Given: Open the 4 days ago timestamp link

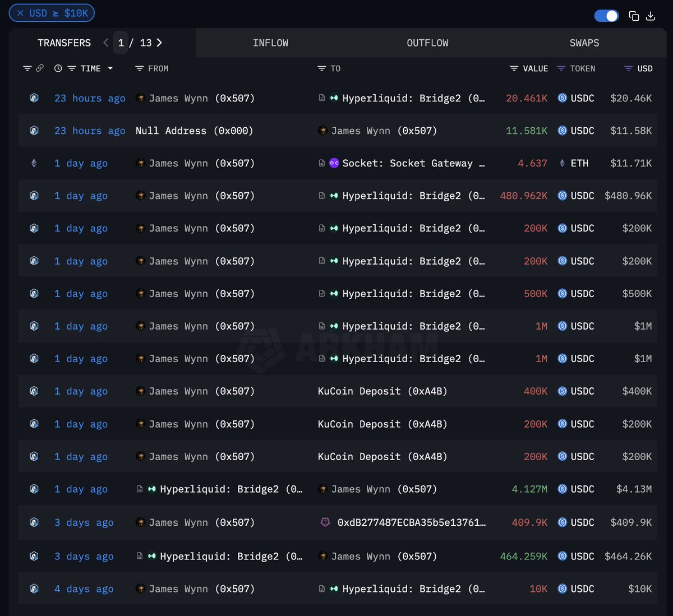Looking at the screenshot, I should [84, 589].
